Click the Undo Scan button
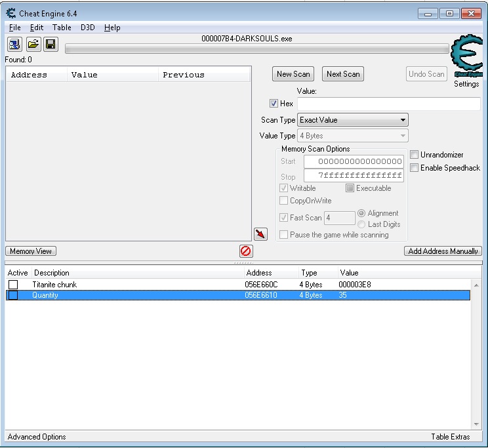 click(x=426, y=74)
